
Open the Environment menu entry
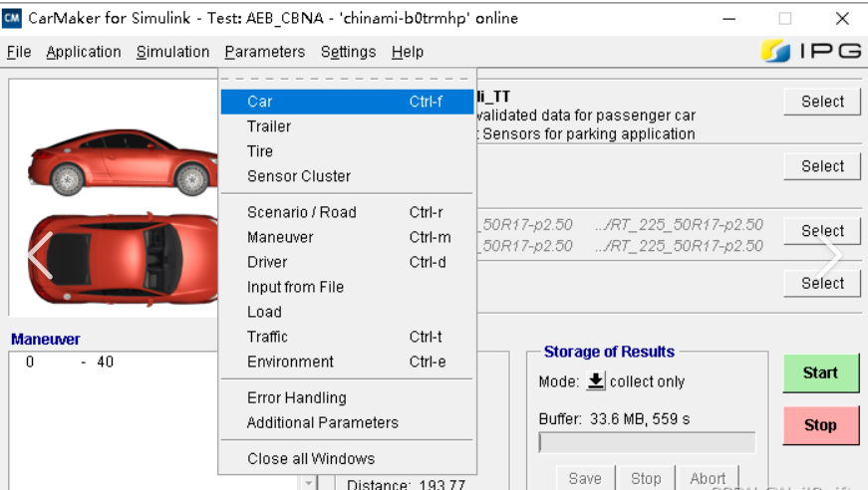[x=347, y=362]
